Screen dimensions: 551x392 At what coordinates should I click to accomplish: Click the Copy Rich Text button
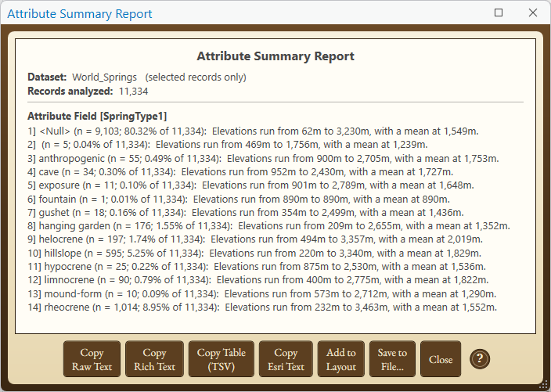[154, 359]
